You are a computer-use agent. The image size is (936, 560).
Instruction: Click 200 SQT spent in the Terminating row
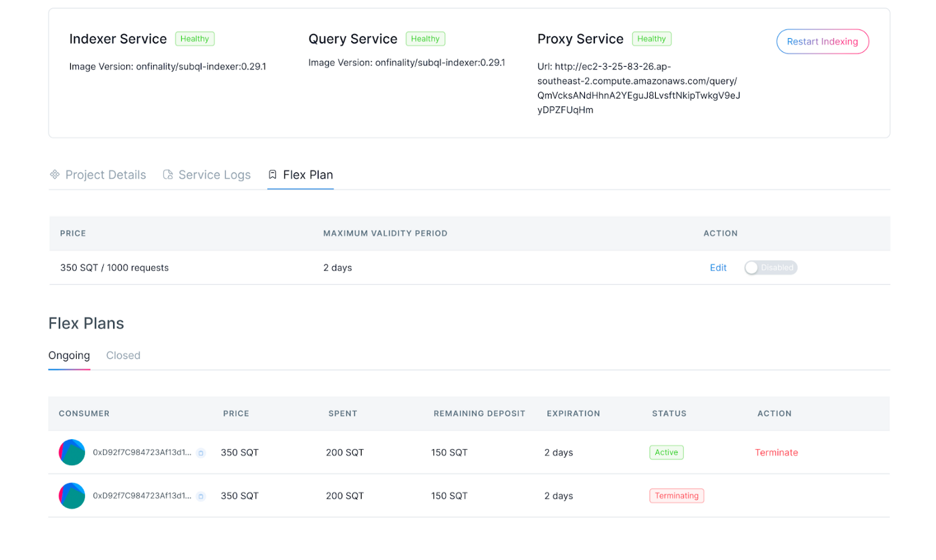345,496
